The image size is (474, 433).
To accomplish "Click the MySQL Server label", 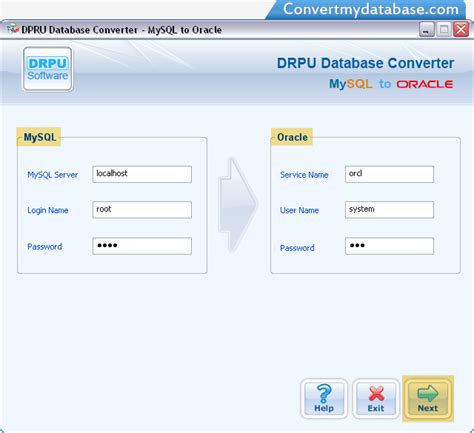I will click(53, 175).
